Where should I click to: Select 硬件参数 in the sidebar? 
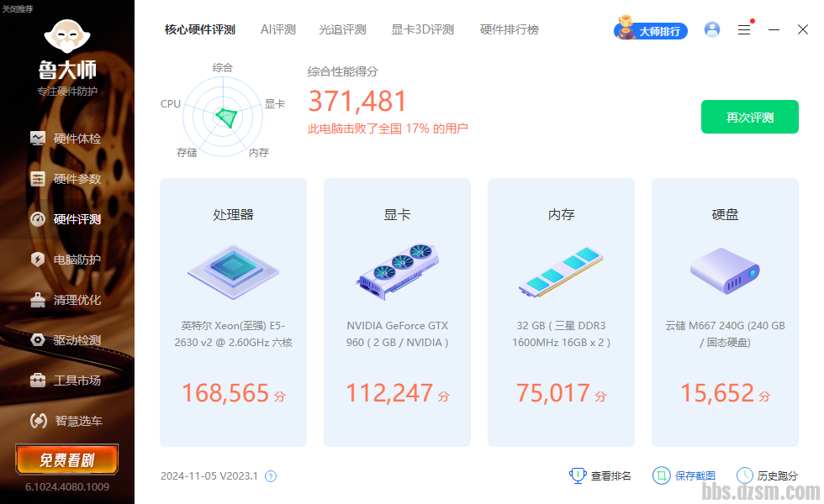(x=66, y=179)
